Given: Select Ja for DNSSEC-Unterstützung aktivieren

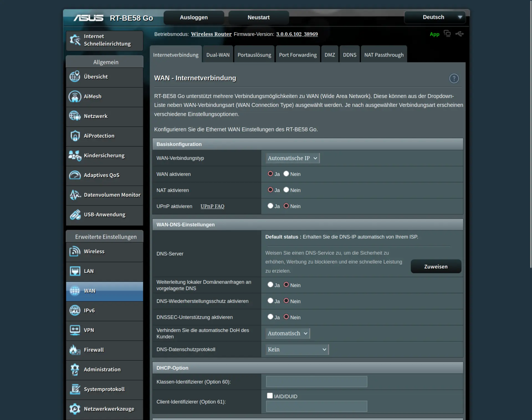Looking at the screenshot, I should [x=270, y=317].
